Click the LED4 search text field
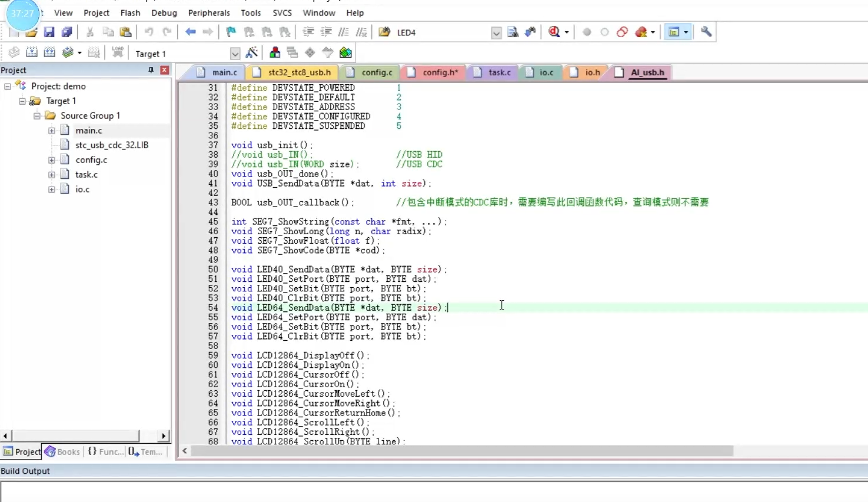Viewport: 868px width, 502px height. pos(443,33)
